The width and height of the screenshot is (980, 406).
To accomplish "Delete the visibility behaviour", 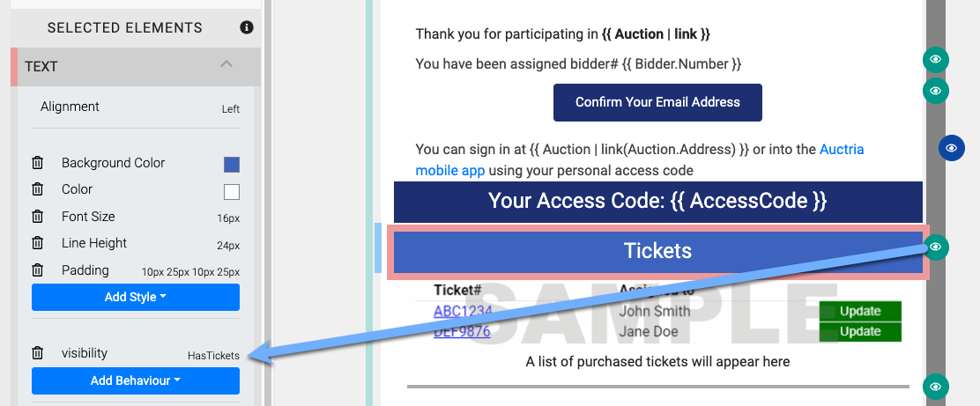I will [37, 353].
